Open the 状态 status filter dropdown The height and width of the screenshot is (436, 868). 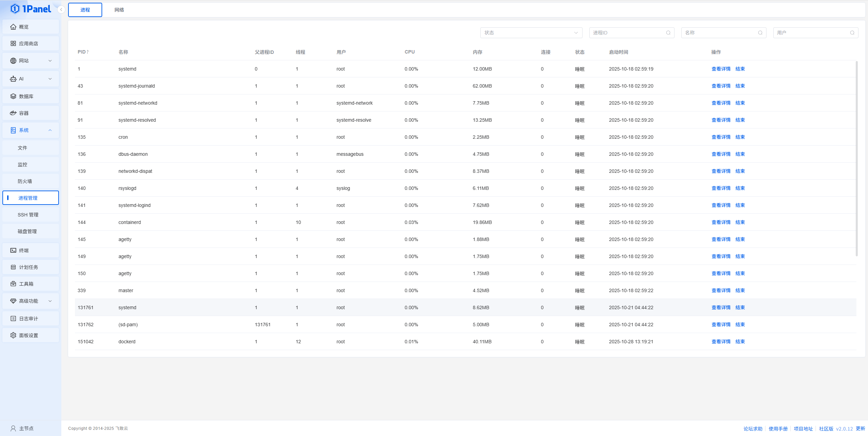[531, 33]
